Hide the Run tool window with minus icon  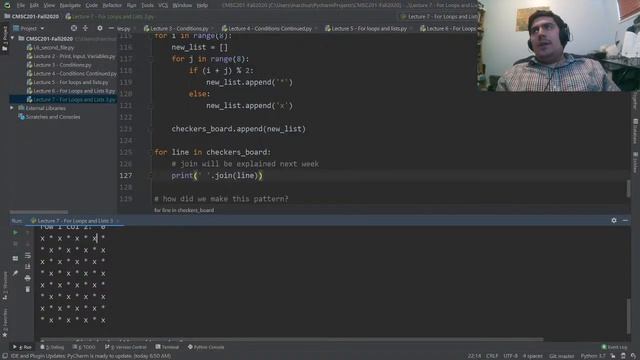click(625, 220)
